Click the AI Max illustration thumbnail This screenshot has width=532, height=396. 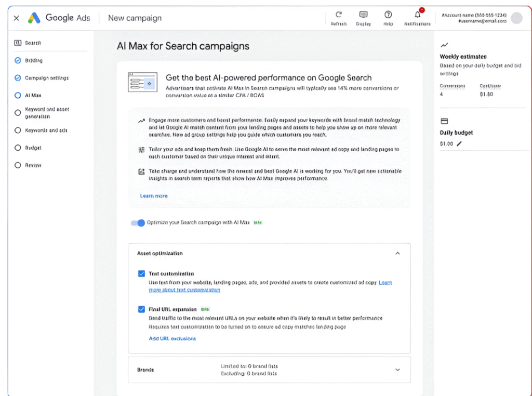pos(142,82)
